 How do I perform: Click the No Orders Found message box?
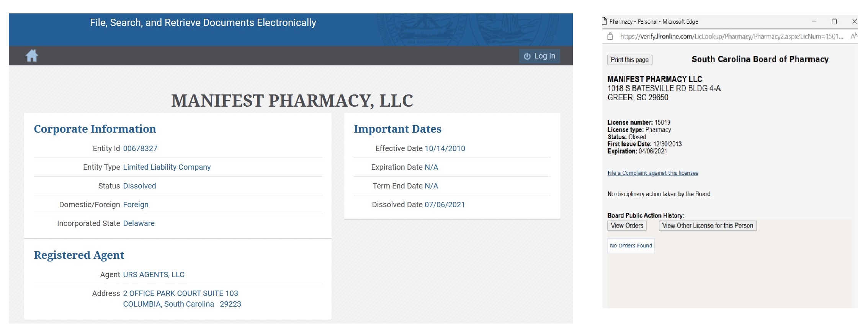(631, 245)
